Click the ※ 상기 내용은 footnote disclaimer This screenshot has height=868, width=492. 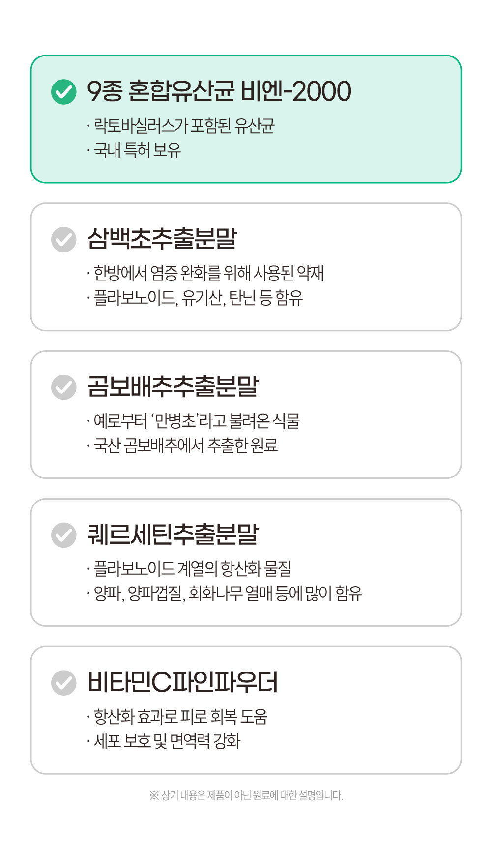click(x=246, y=795)
